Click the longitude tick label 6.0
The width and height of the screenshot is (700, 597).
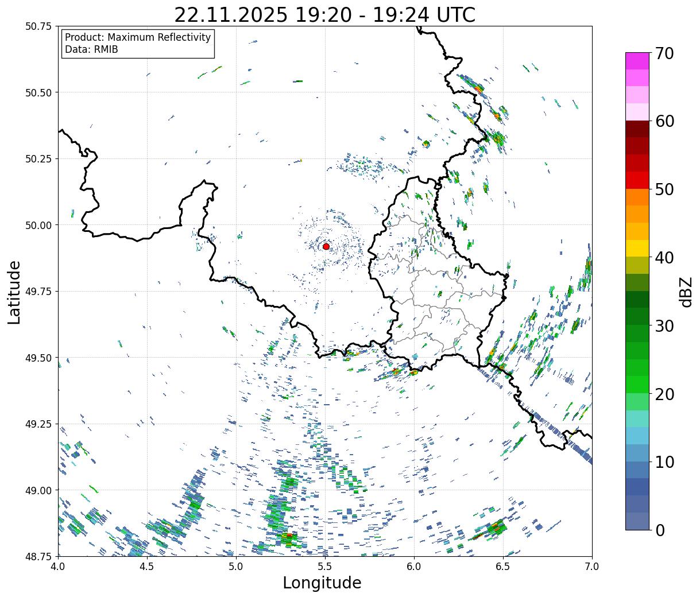[414, 567]
